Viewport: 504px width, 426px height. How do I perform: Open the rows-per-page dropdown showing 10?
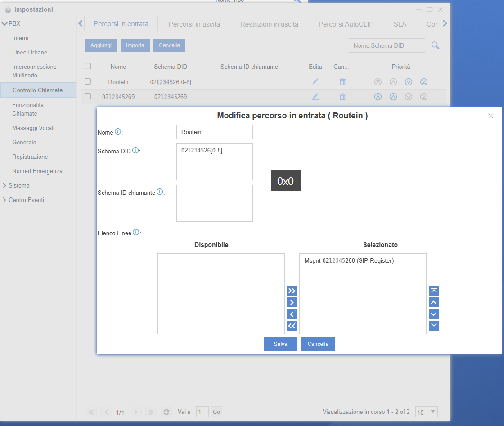[x=426, y=412]
